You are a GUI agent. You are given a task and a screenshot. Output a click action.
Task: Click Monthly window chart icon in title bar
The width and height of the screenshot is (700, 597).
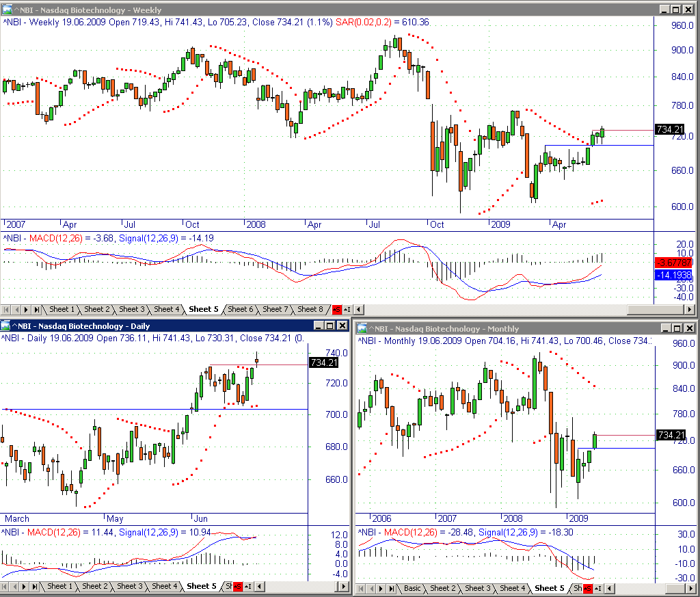[x=362, y=328]
